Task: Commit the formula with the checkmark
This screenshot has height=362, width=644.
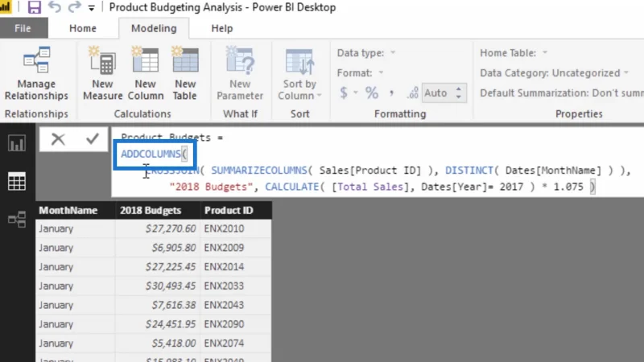Action: (93, 138)
